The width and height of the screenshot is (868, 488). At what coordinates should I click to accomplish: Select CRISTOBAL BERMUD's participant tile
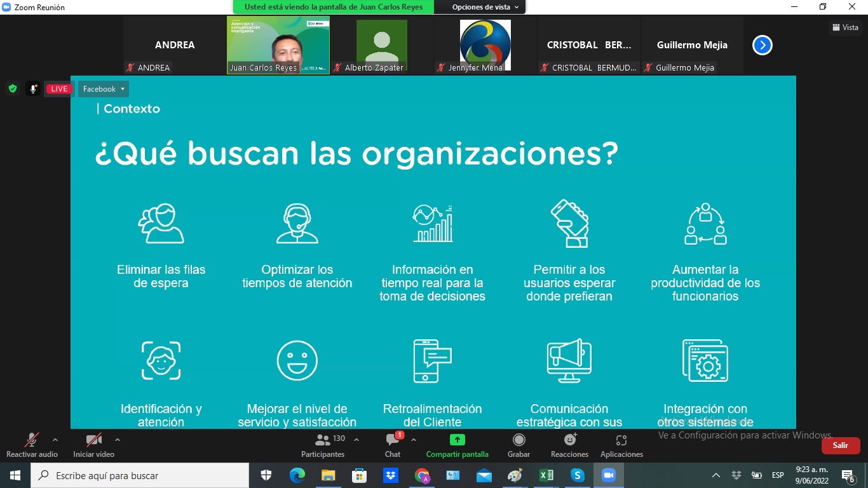[589, 45]
